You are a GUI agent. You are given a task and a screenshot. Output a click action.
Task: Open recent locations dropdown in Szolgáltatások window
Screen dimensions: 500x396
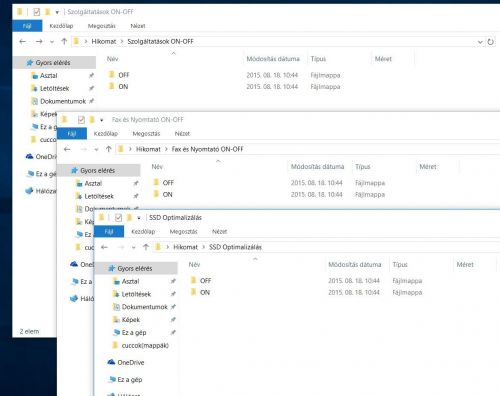52,42
